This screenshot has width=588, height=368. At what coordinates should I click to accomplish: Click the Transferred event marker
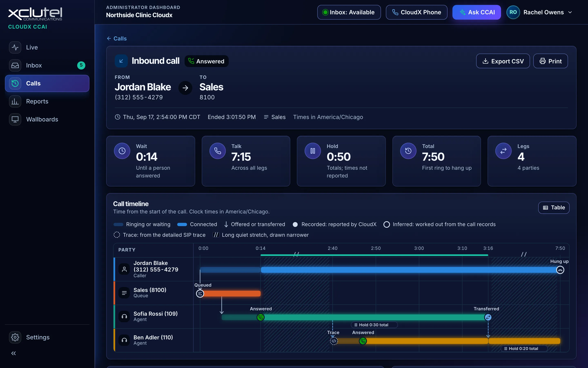pyautogui.click(x=488, y=317)
